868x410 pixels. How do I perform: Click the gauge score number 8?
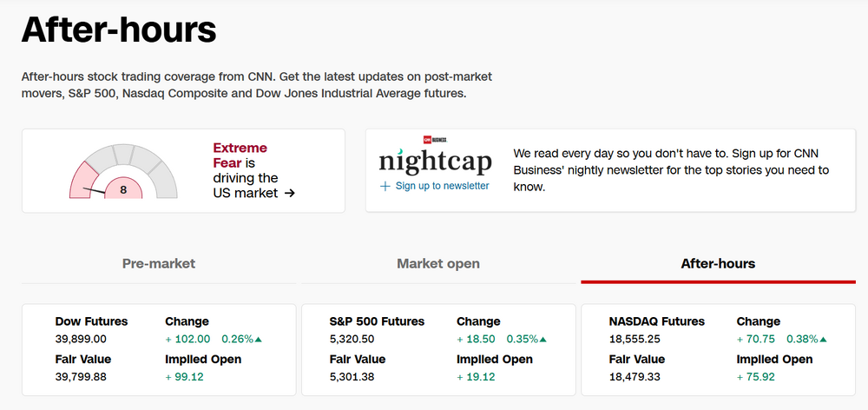(x=123, y=188)
